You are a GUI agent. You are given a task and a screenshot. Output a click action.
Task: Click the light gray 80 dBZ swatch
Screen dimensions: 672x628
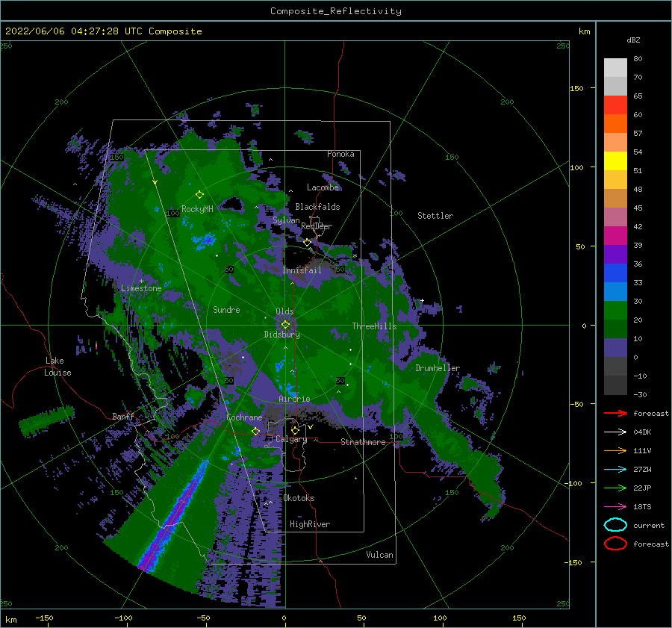coord(615,67)
